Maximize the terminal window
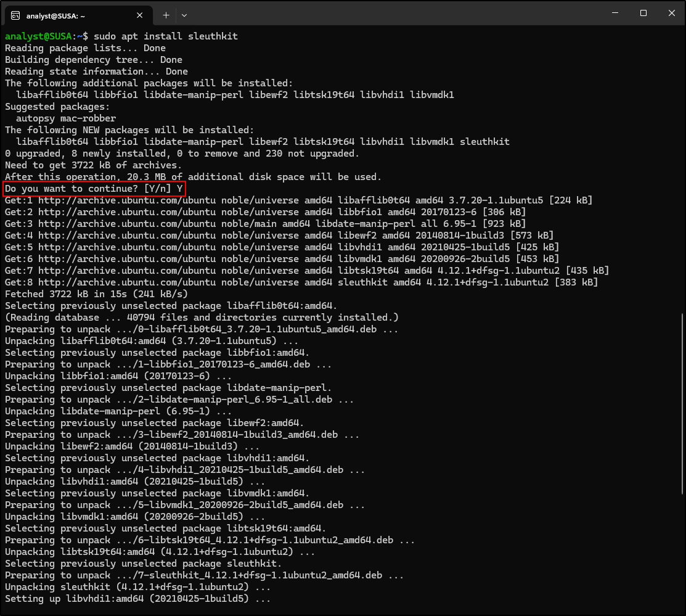Viewport: 686px width, 616px height. 643,13
